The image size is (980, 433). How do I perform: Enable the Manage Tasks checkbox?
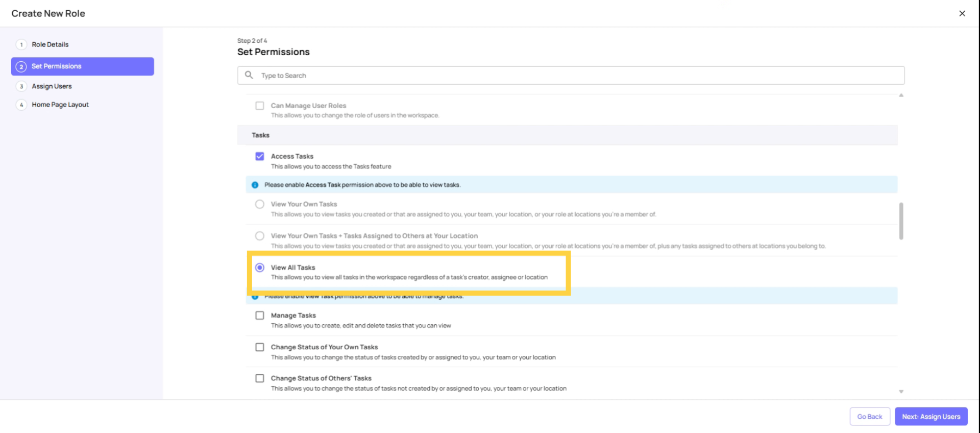(x=260, y=316)
